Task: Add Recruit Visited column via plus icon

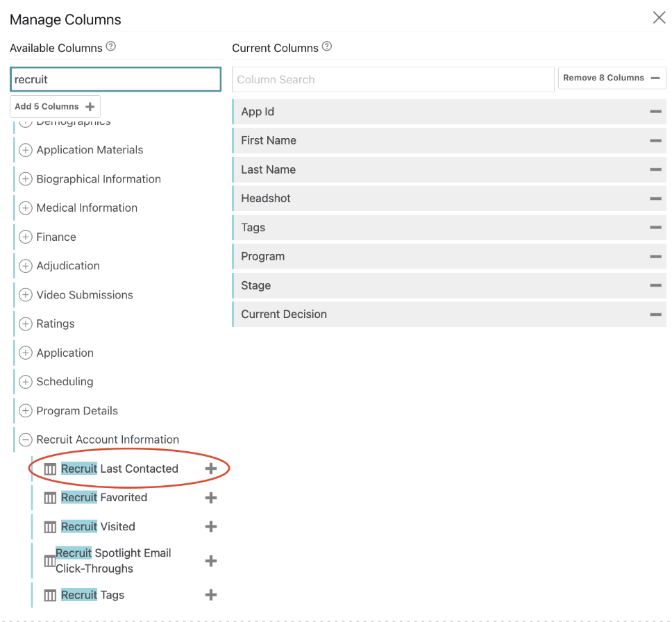Action: 210,526
